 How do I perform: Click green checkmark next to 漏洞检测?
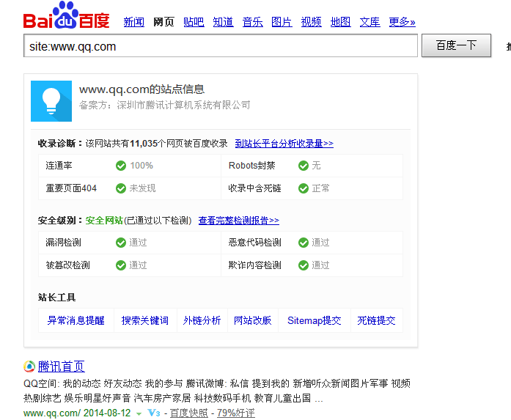click(x=121, y=243)
